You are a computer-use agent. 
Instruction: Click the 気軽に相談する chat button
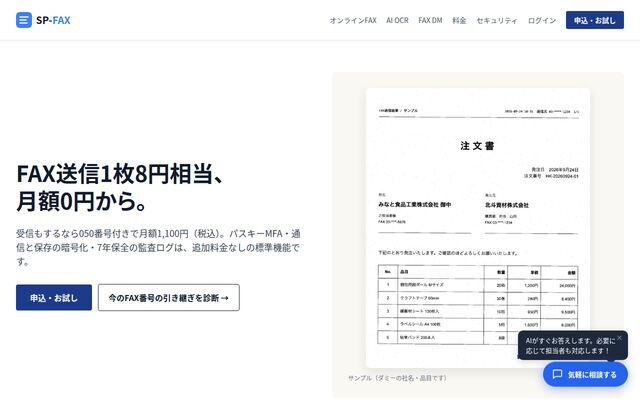coord(585,374)
